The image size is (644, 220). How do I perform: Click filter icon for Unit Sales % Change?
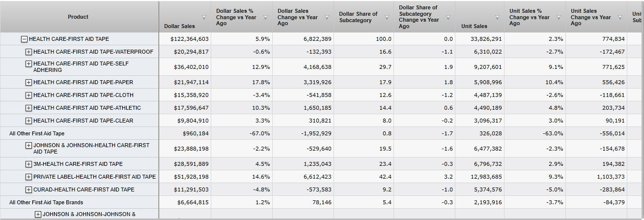pos(559,17)
